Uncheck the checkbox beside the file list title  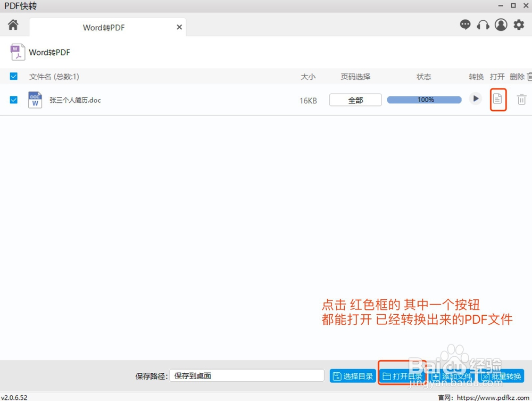tap(13, 76)
